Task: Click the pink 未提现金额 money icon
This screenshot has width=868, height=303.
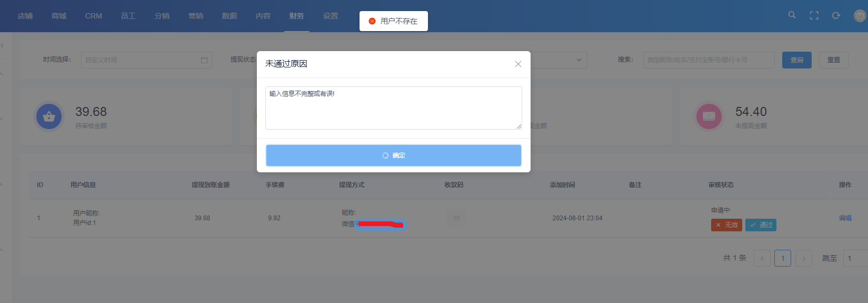Action: click(x=709, y=116)
